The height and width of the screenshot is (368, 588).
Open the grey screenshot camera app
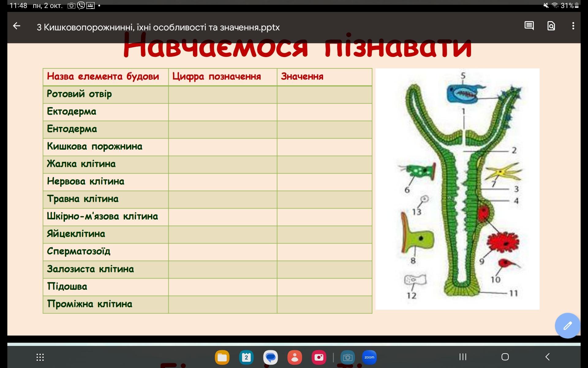pos(348,357)
